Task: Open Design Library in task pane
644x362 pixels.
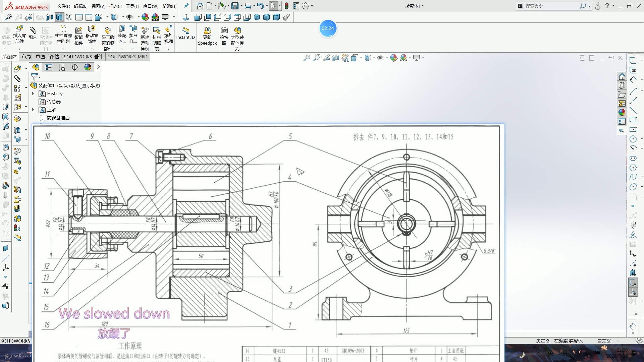Action: tap(622, 85)
